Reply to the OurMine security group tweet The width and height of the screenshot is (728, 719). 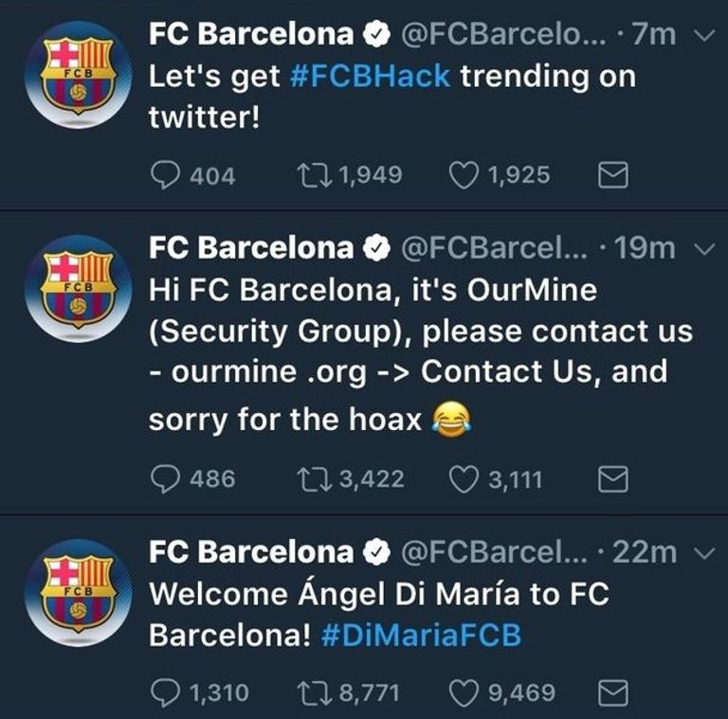pos(165,479)
